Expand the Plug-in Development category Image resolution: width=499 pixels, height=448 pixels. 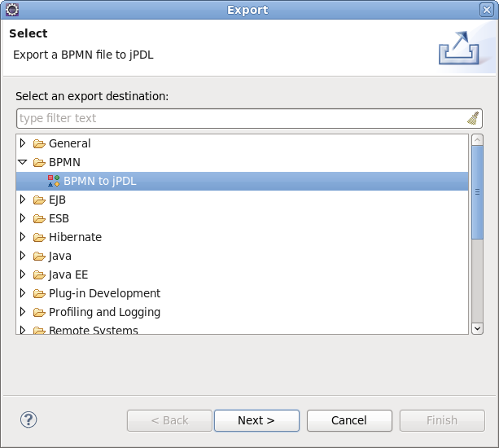pyautogui.click(x=23, y=293)
